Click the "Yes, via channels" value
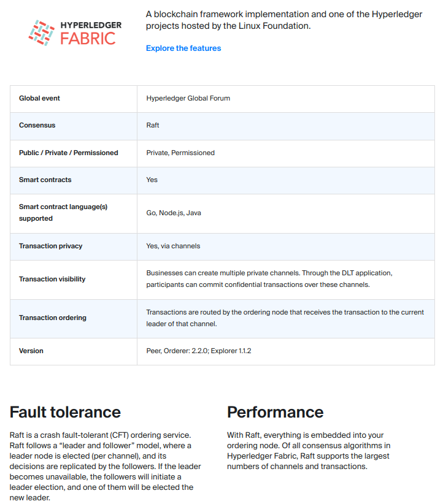Viewport: 443px width, 504px height. pos(173,246)
